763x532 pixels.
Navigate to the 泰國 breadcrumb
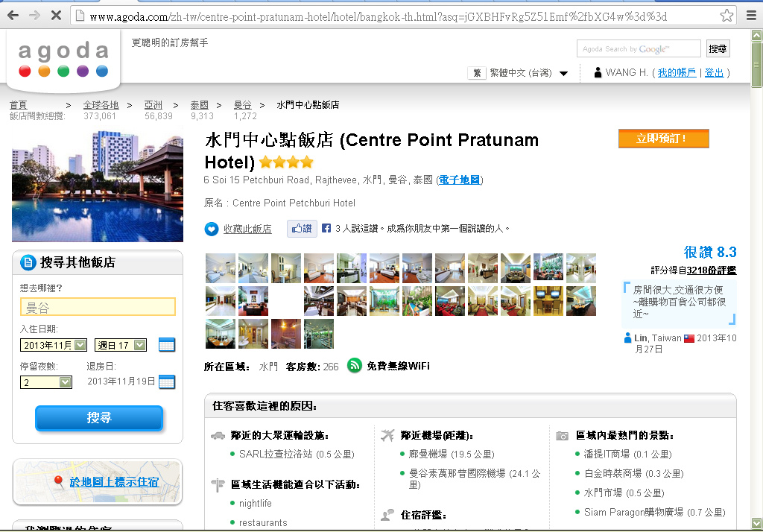pyautogui.click(x=199, y=104)
